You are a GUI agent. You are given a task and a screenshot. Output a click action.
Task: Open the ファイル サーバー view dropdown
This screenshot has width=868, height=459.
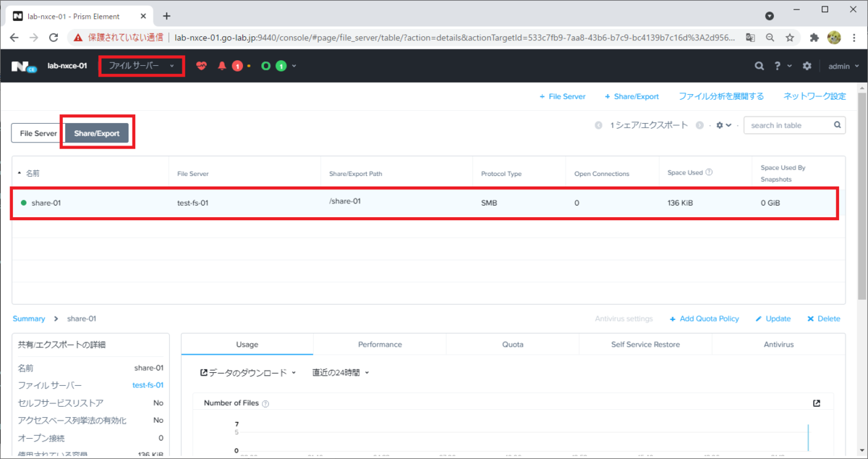(142, 66)
